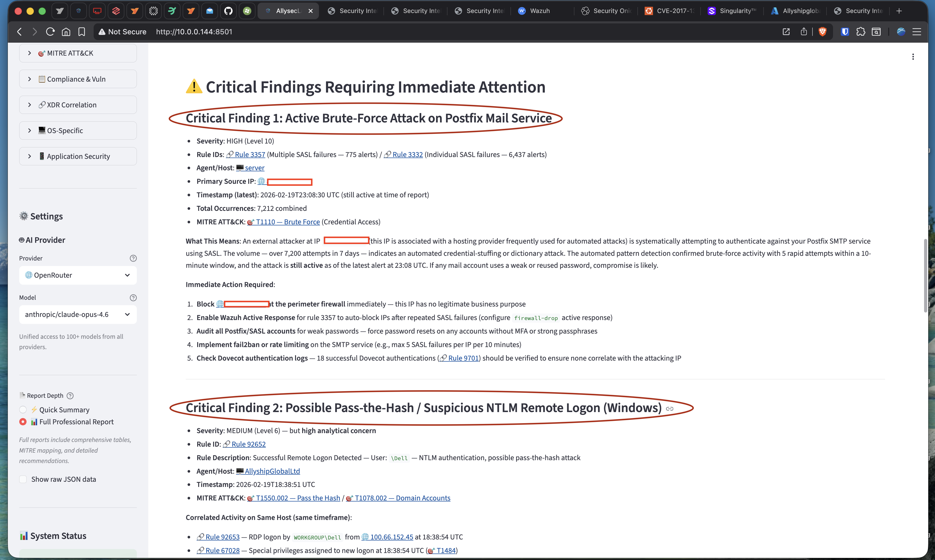
Task: Open the OpenRouter provider dropdown
Action: (78, 275)
